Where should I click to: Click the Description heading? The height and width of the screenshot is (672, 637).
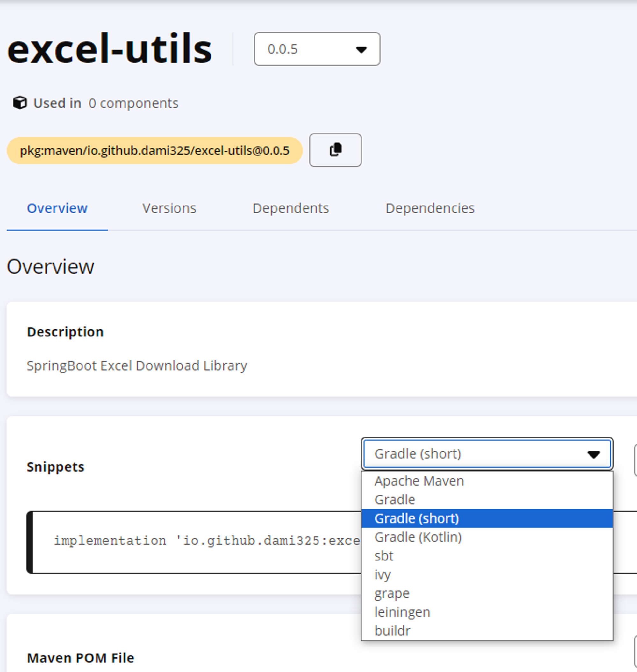tap(65, 332)
